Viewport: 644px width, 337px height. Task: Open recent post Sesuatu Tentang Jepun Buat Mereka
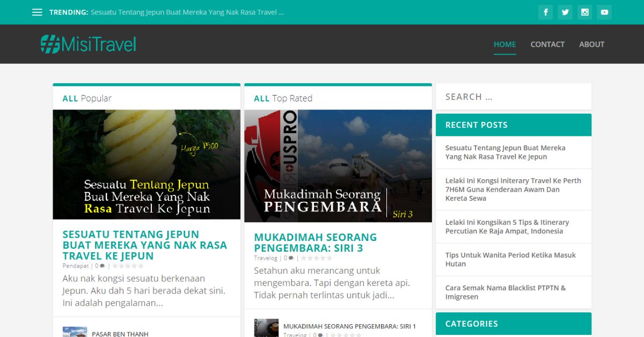(x=506, y=152)
